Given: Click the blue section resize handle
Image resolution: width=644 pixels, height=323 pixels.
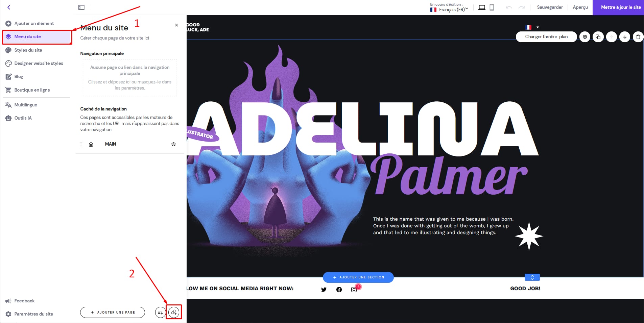Looking at the screenshot, I should 532,277.
